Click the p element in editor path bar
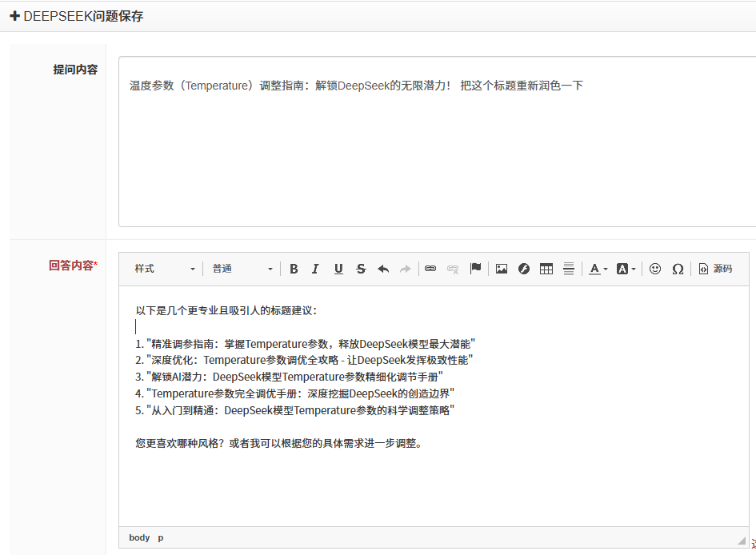Image resolution: width=756 pixels, height=555 pixels. pyautogui.click(x=161, y=537)
